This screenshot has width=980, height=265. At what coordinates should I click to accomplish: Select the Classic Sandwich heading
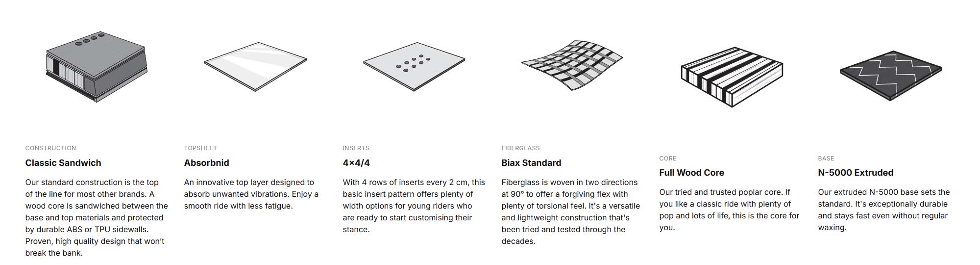tap(63, 163)
